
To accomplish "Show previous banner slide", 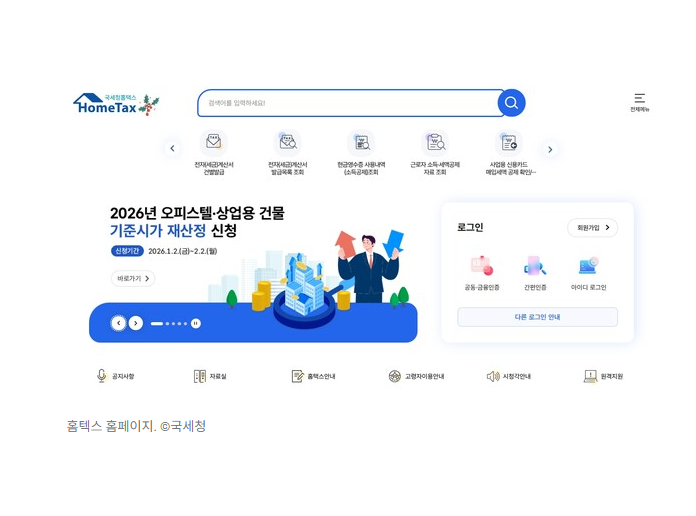I will pos(119,323).
